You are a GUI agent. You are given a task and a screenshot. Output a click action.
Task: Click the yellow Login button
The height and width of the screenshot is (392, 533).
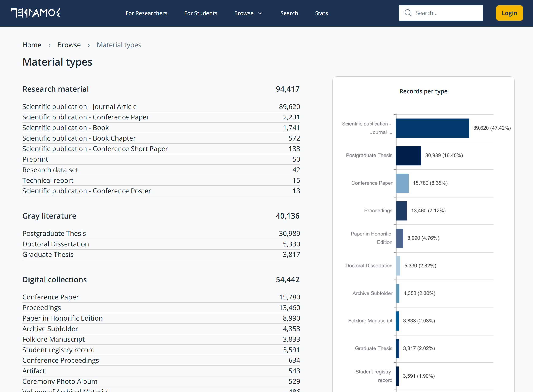509,13
